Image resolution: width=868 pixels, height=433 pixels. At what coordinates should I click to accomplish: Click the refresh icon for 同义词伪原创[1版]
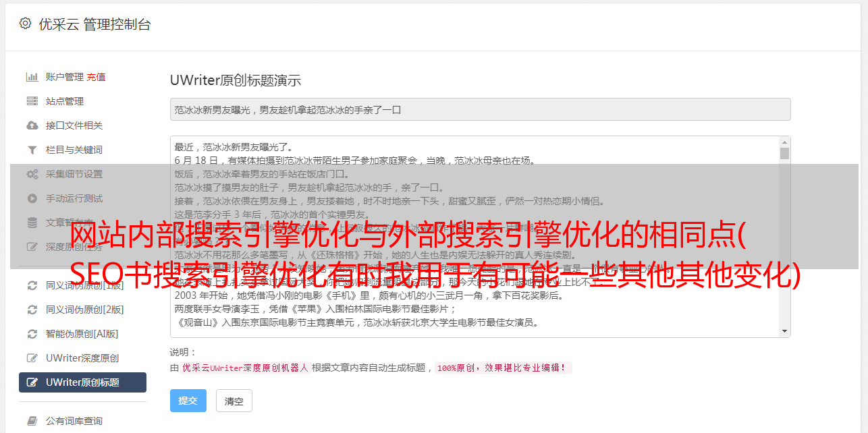pos(32,285)
